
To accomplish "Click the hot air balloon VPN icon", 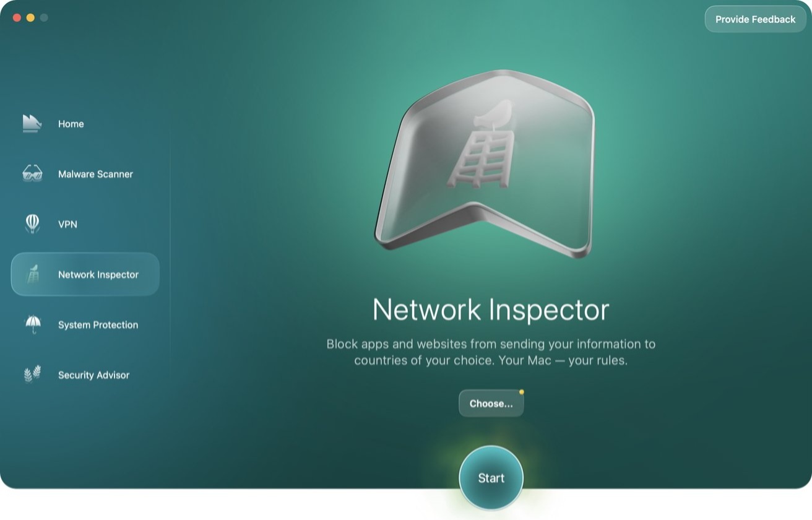I will [x=32, y=224].
